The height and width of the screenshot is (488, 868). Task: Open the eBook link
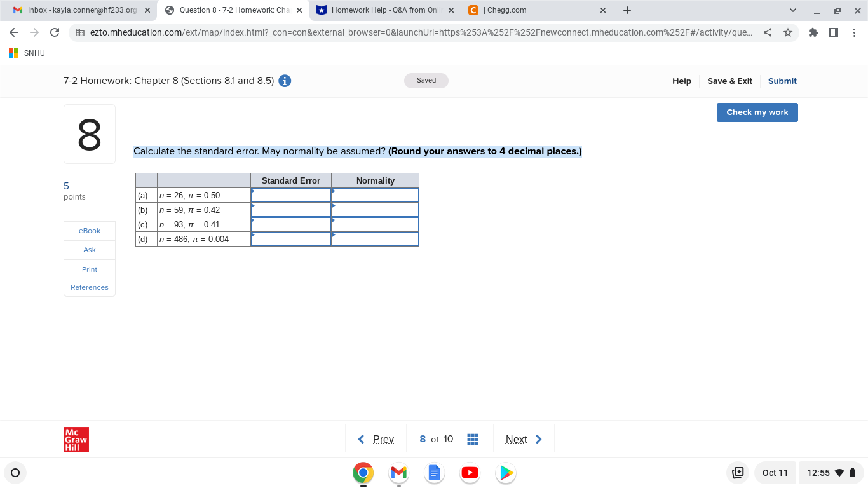pyautogui.click(x=89, y=231)
